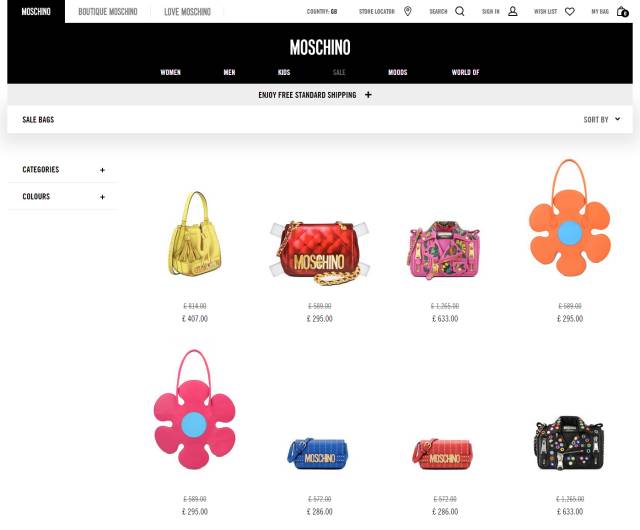The width and height of the screenshot is (640, 530).
Task: Switch to Love Moschino tab
Action: (x=187, y=11)
